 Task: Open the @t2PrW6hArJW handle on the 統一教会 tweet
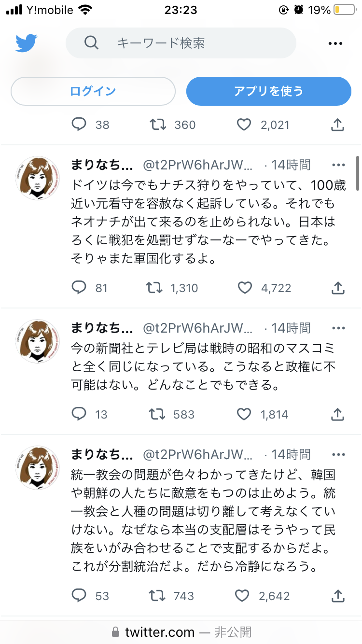(x=198, y=455)
